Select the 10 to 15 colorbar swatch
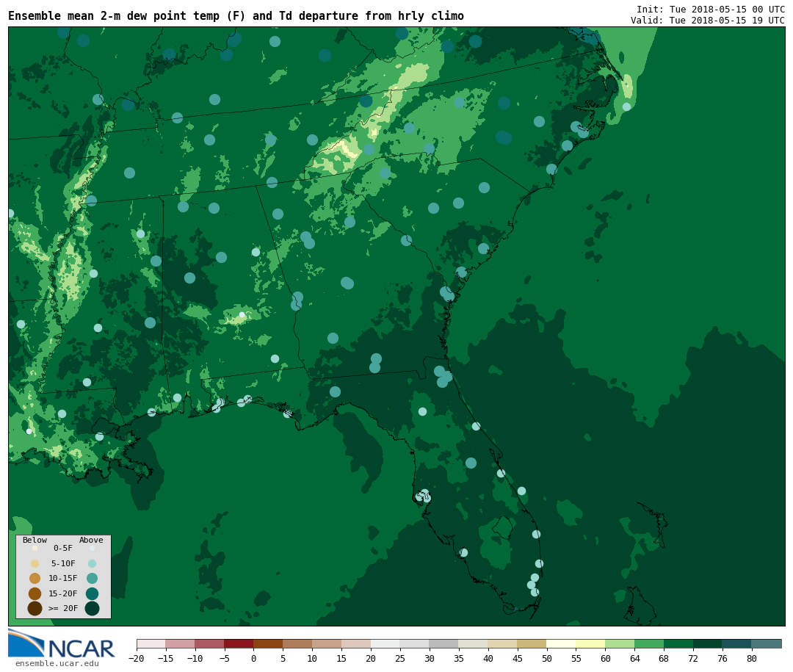The image size is (793, 672). (x=327, y=643)
